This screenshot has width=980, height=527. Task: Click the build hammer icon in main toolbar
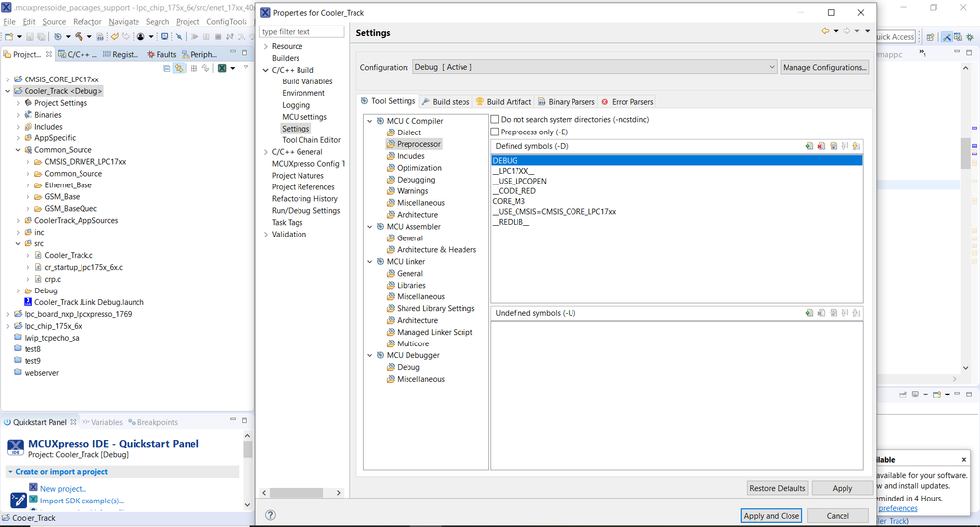click(79, 37)
